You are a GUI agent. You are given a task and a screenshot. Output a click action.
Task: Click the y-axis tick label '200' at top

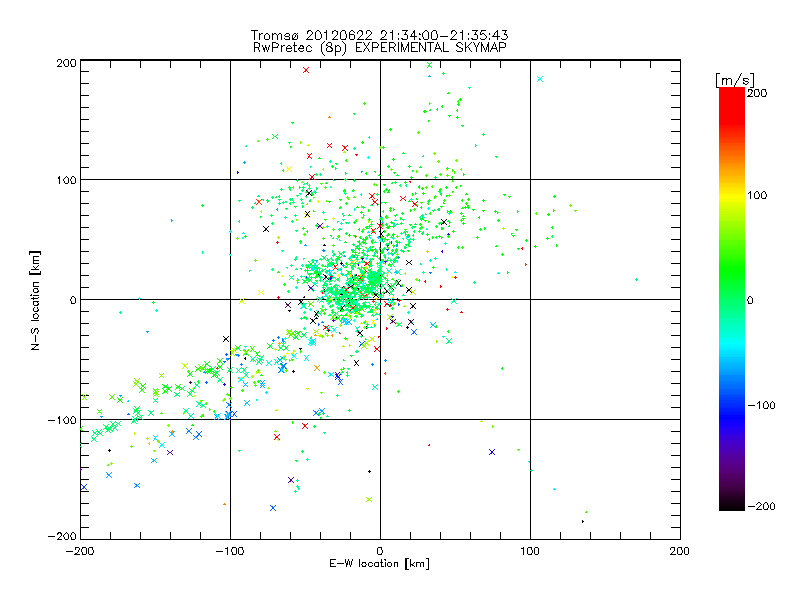66,63
